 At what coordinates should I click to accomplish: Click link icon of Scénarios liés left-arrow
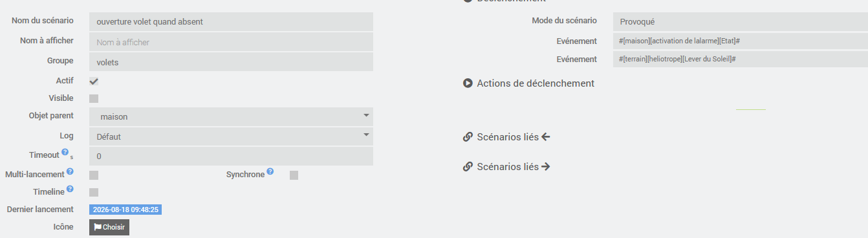(x=468, y=137)
